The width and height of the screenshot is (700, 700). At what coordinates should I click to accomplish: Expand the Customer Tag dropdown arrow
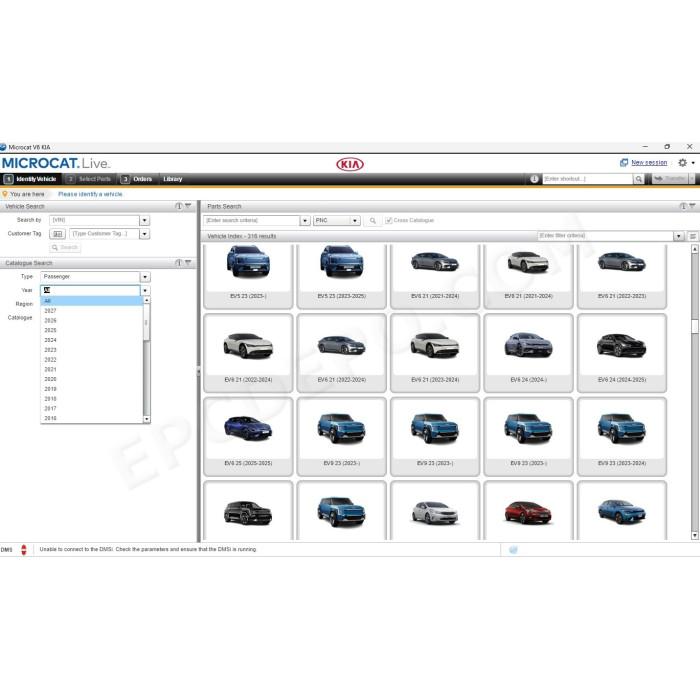tap(145, 234)
